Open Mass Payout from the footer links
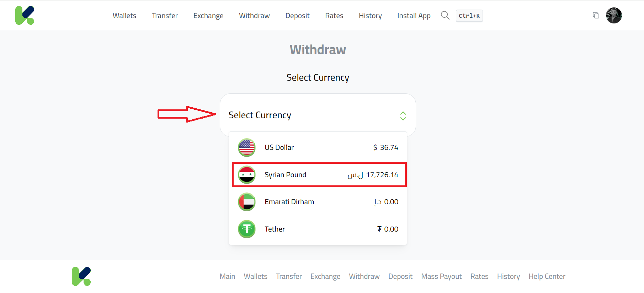 tap(441, 276)
